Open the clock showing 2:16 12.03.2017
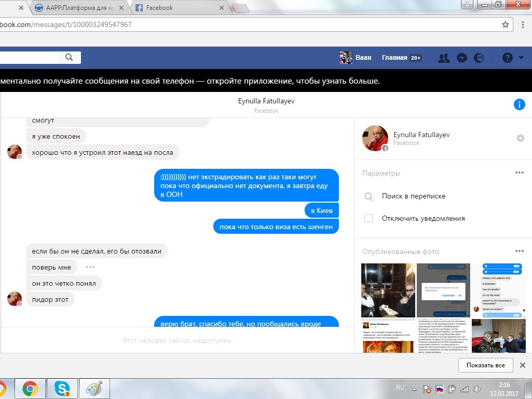The image size is (532, 399). (x=504, y=389)
